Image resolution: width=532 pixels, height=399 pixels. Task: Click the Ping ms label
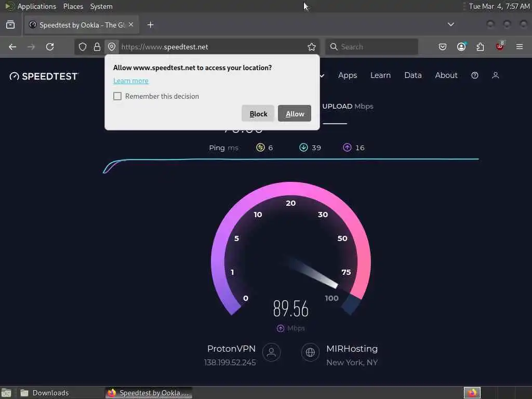[x=223, y=148]
